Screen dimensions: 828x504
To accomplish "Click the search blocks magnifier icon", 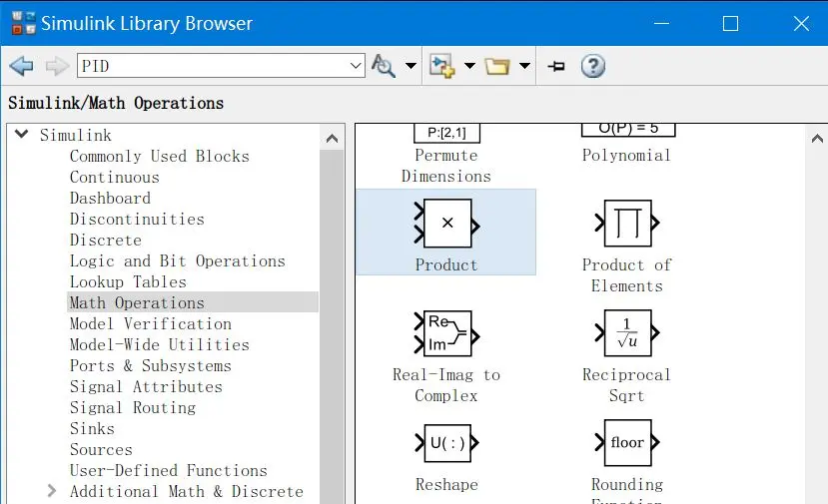I will click(x=384, y=66).
